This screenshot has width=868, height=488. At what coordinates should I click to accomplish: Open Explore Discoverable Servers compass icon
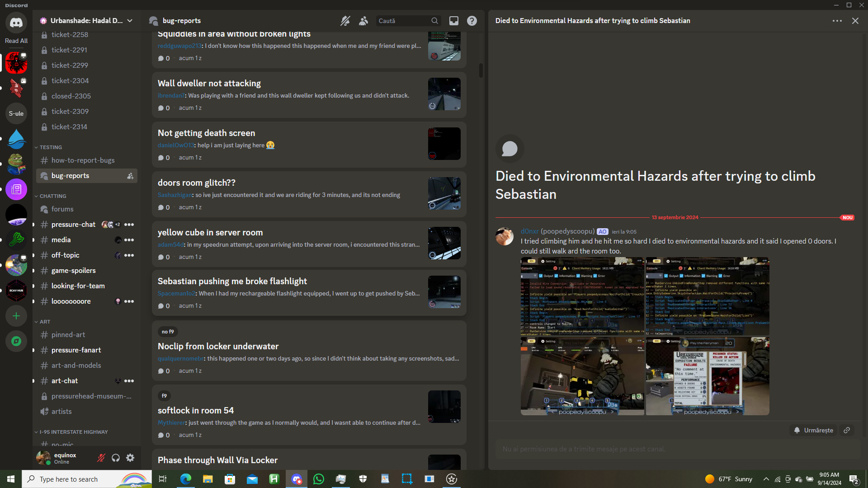point(16,341)
